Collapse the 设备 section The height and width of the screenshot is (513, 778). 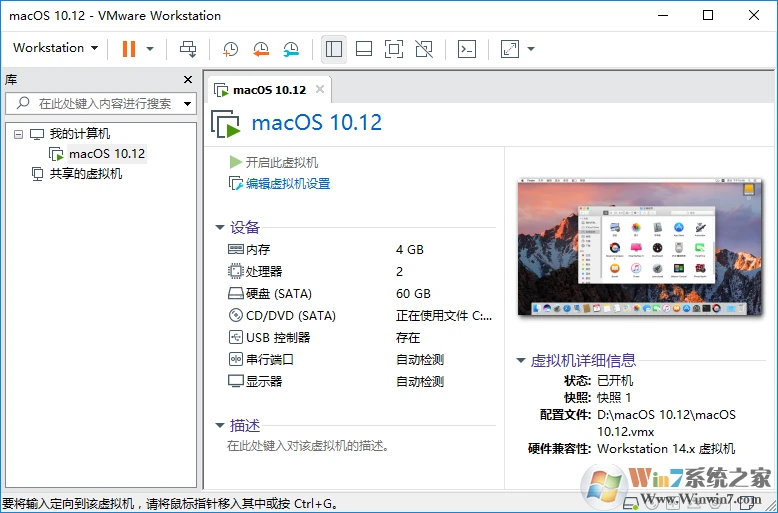[220, 227]
